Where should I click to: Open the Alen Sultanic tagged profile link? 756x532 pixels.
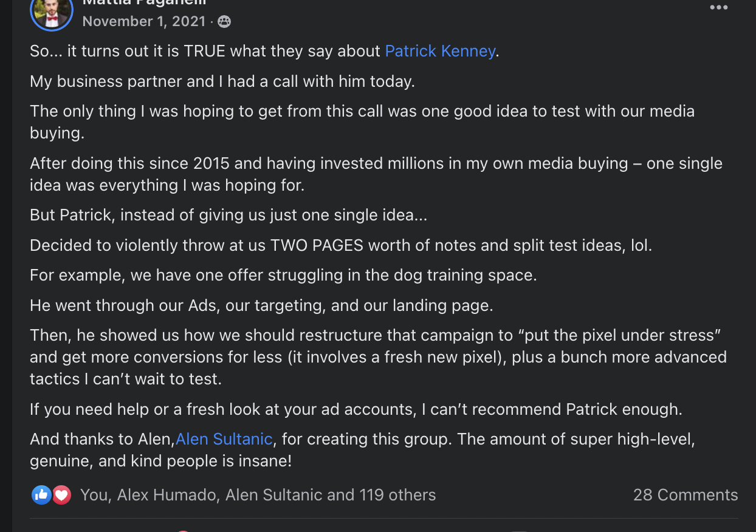coord(225,438)
